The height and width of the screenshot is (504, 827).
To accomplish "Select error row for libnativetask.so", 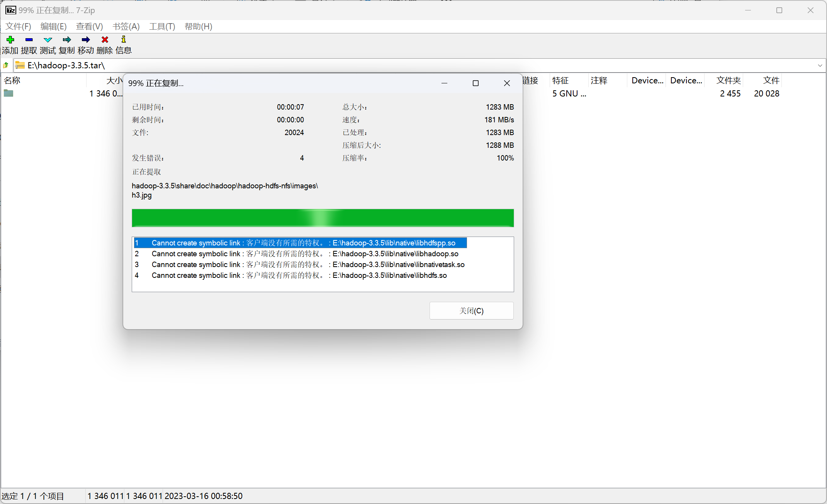I will pos(307,264).
